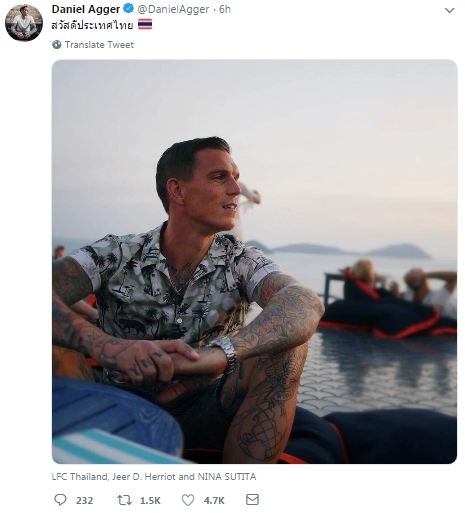
Task: Click the 1.5K retweets count
Action: 150,500
